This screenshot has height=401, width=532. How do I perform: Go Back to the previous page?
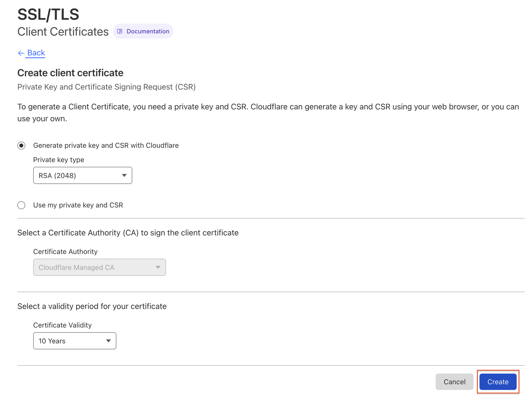(x=36, y=53)
